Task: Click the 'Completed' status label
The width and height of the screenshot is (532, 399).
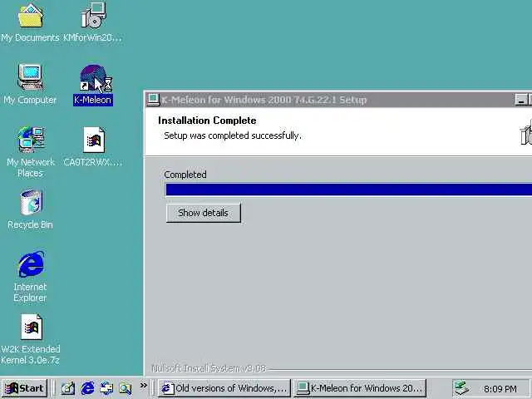Action: pos(185,175)
